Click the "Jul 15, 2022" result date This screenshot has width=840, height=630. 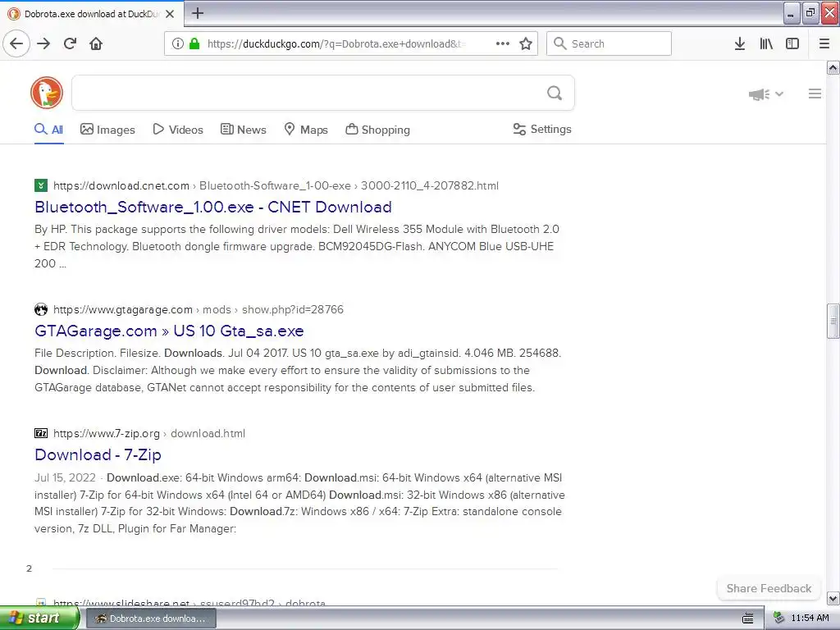pos(65,477)
